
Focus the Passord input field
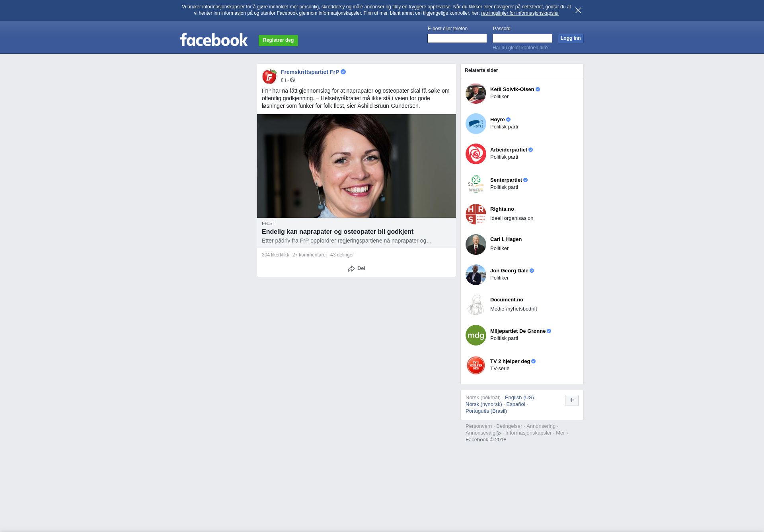pos(522,39)
